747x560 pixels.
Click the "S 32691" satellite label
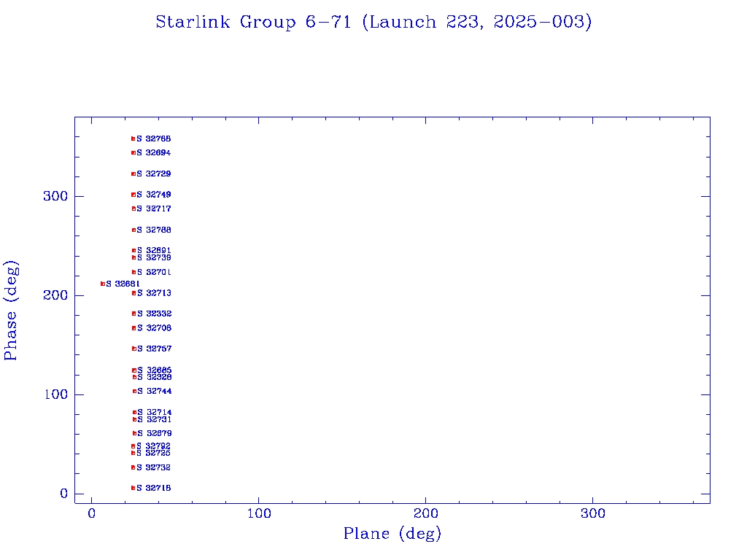[x=153, y=251]
